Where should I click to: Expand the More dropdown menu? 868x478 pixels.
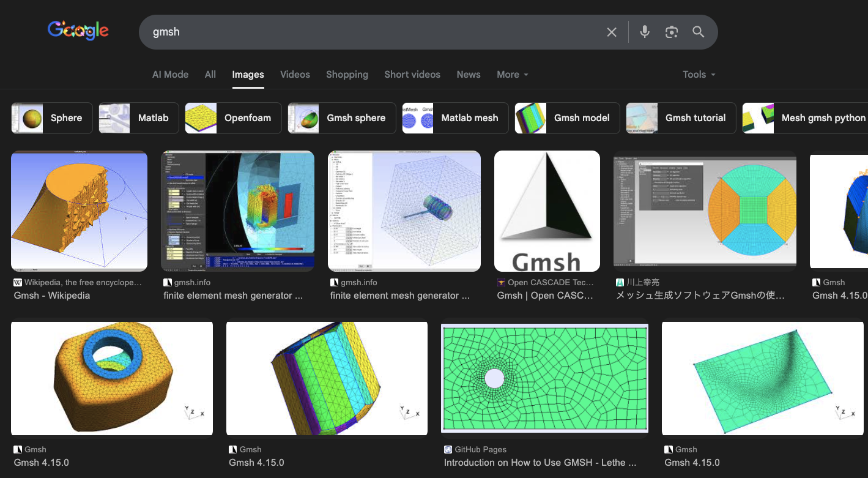coord(513,75)
